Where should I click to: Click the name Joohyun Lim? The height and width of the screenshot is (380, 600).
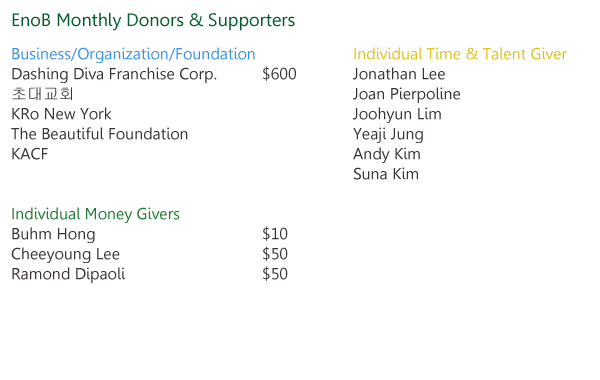tap(397, 114)
